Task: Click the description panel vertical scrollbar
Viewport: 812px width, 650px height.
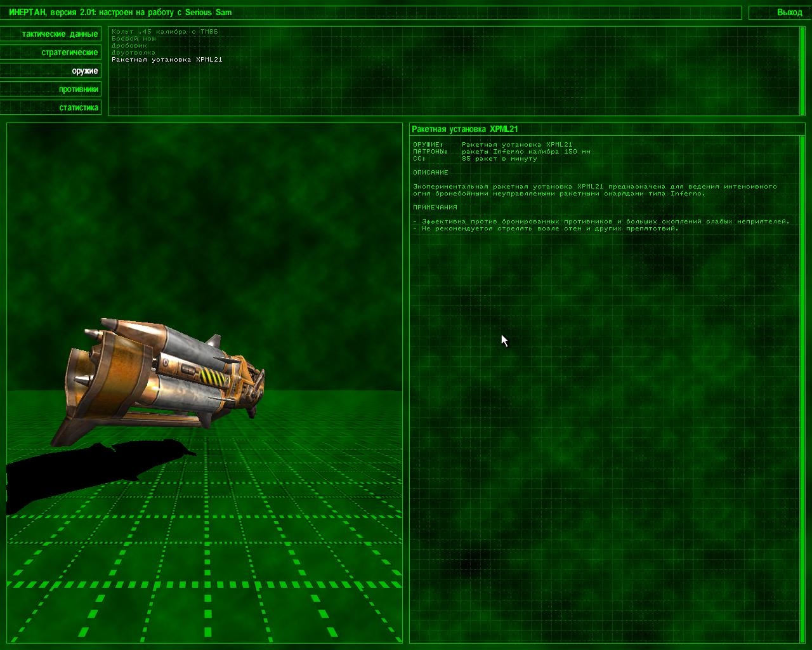Action: coord(802,388)
